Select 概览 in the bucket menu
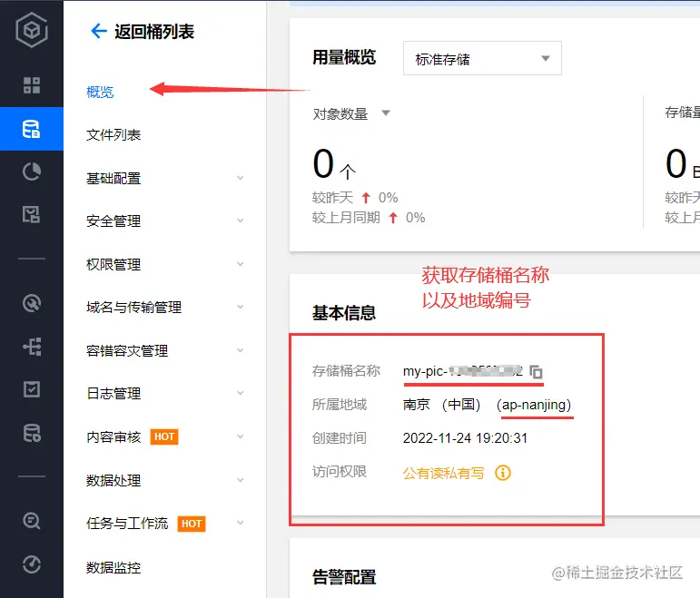 click(x=100, y=92)
